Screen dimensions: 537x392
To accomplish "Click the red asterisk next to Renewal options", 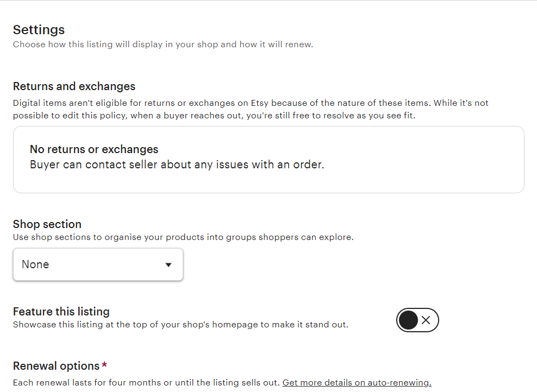I will pyautogui.click(x=104, y=365).
